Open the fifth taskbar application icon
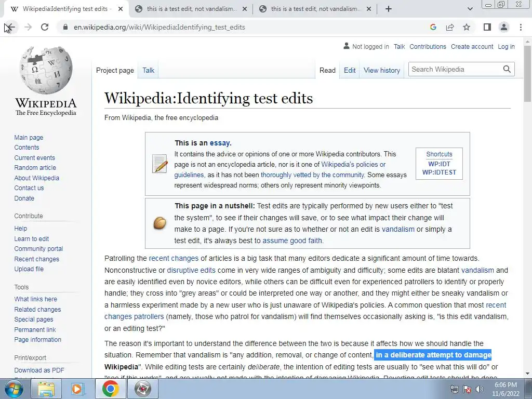The image size is (532, 399). coord(142,389)
